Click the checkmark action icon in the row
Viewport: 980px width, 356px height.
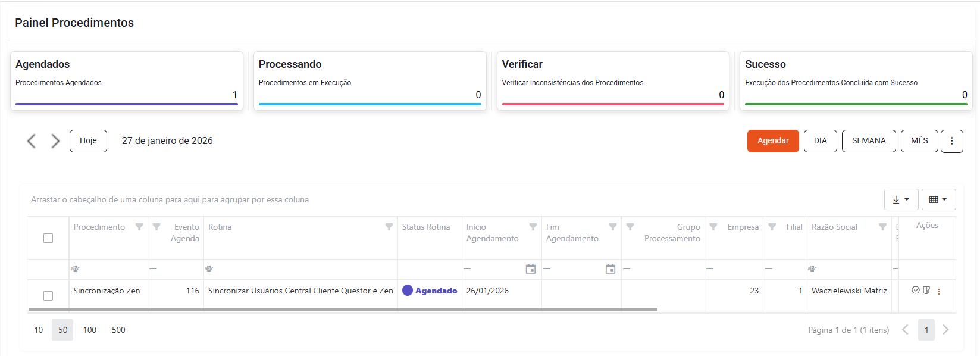916,290
